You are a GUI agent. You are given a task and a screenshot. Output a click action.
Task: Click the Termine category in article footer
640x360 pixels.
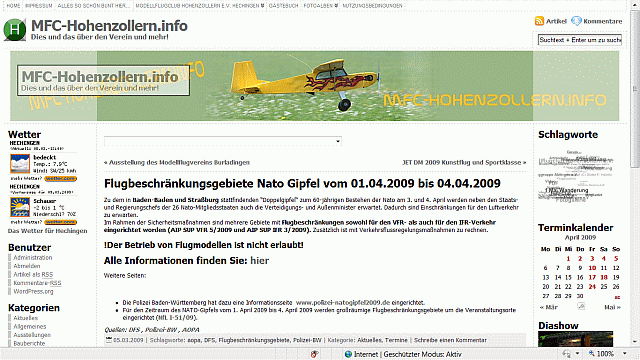396,340
